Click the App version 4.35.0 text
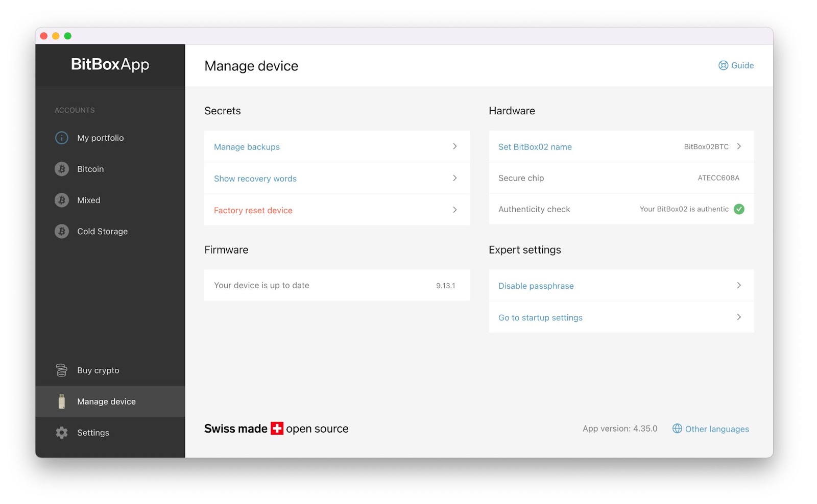This screenshot has width=817, height=504. [x=620, y=429]
